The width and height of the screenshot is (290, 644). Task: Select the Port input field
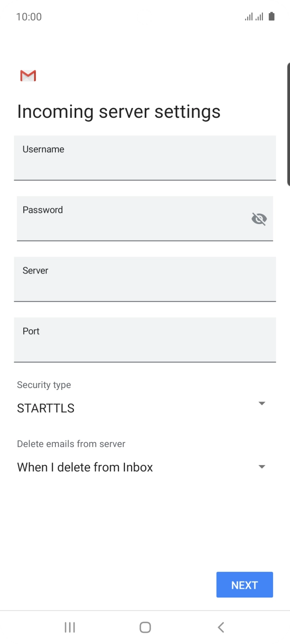[x=145, y=340]
